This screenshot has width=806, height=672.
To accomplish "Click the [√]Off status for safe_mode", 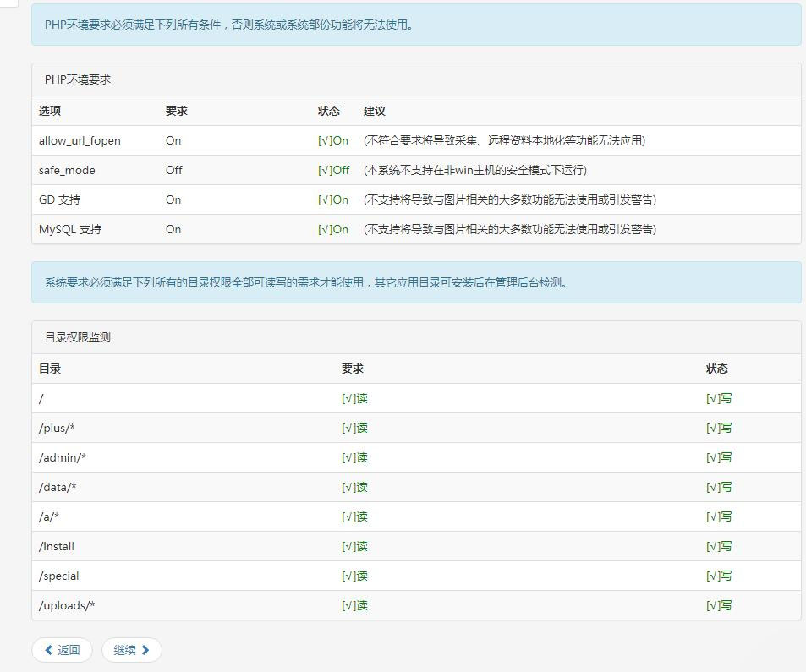I will (334, 170).
